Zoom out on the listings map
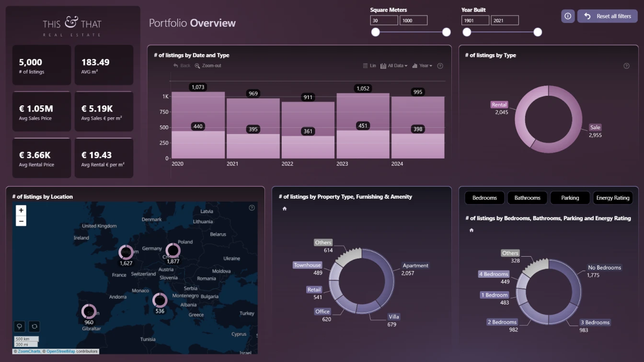Screen dimensions: 644x362 point(21,221)
